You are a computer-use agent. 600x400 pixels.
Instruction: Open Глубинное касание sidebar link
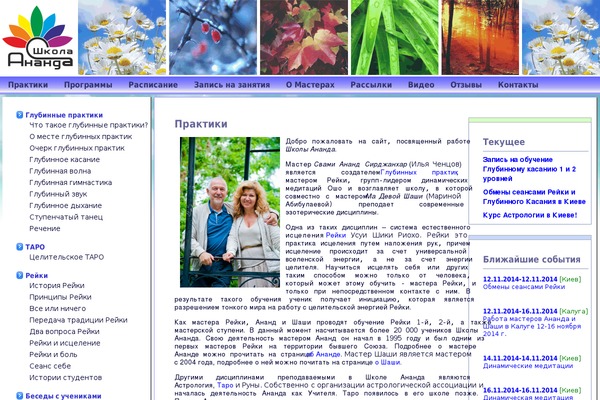tap(64, 160)
